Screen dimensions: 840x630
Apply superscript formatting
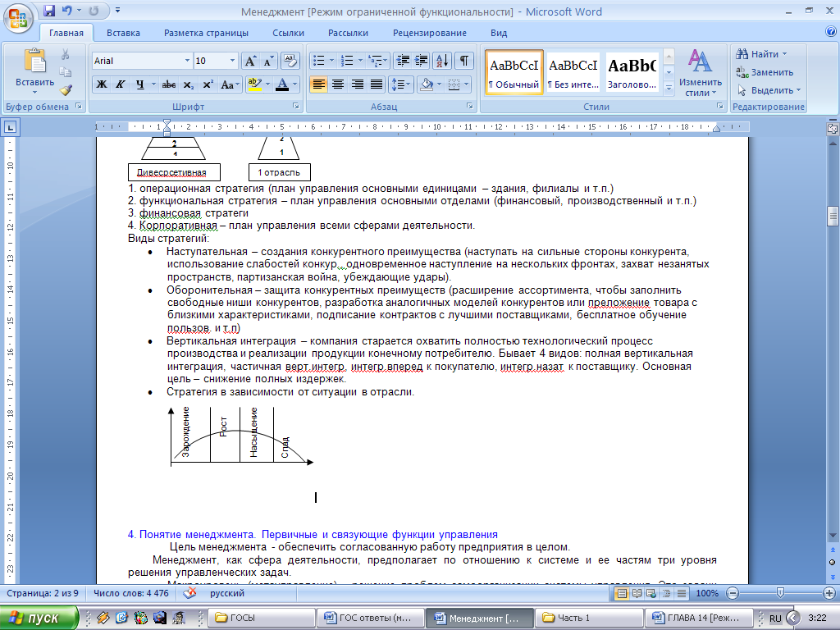point(208,84)
